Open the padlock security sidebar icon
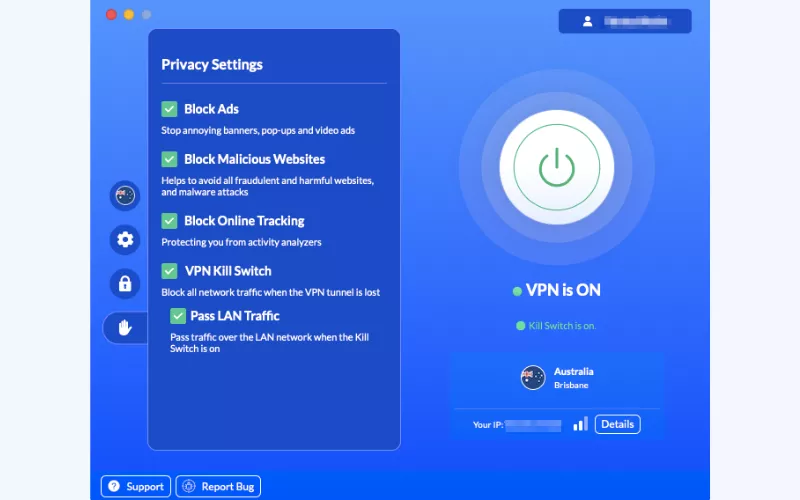The width and height of the screenshot is (800, 500). click(x=125, y=283)
